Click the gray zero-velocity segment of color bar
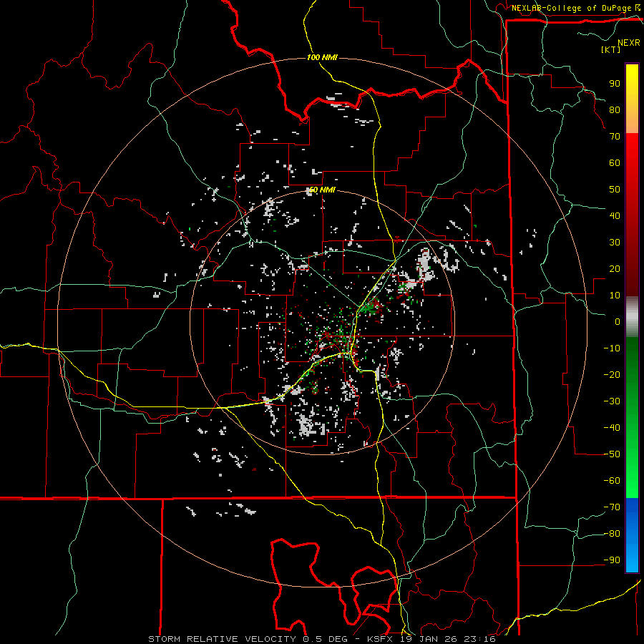 click(632, 317)
